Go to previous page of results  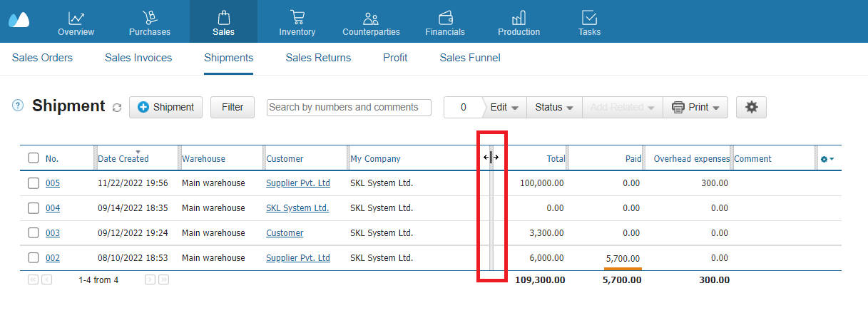tap(47, 280)
